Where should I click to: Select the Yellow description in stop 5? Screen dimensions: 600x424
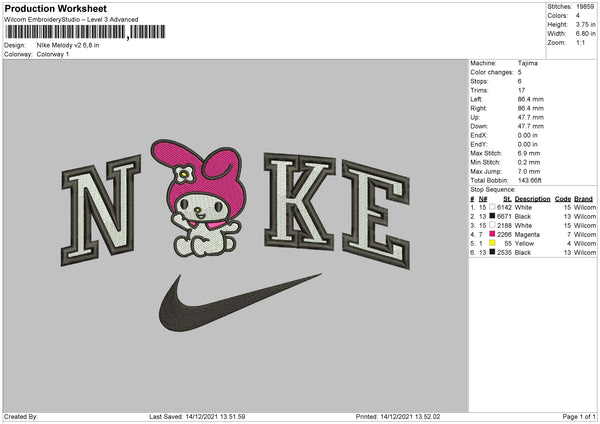coord(524,243)
